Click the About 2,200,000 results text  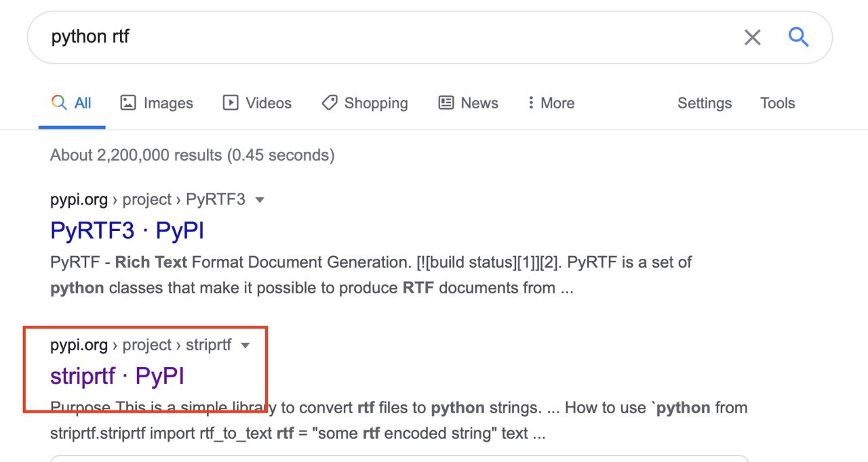click(x=192, y=155)
